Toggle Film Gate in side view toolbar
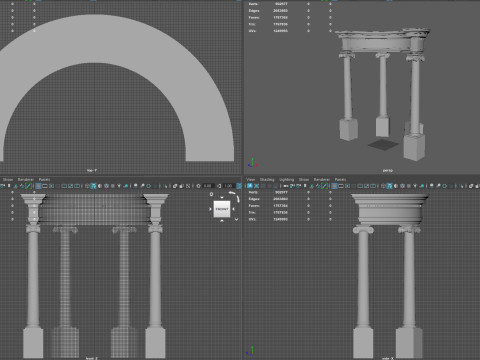 pyautogui.click(x=341, y=186)
